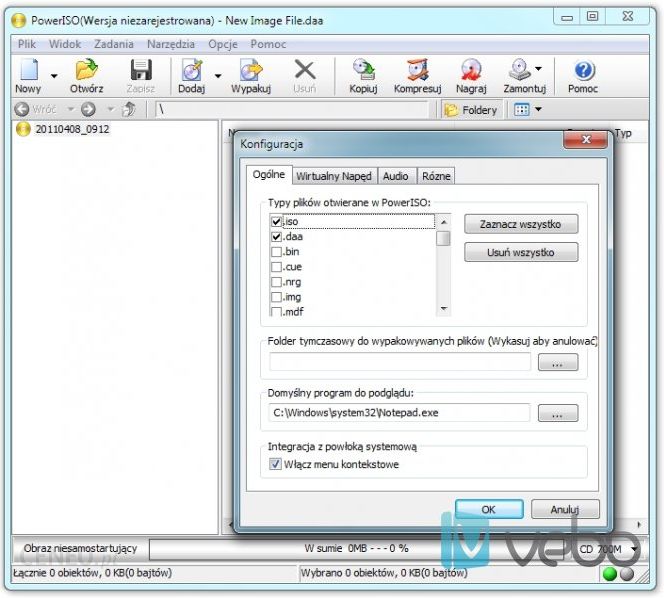Click the file type list scroll up arrow

pyautogui.click(x=443, y=222)
